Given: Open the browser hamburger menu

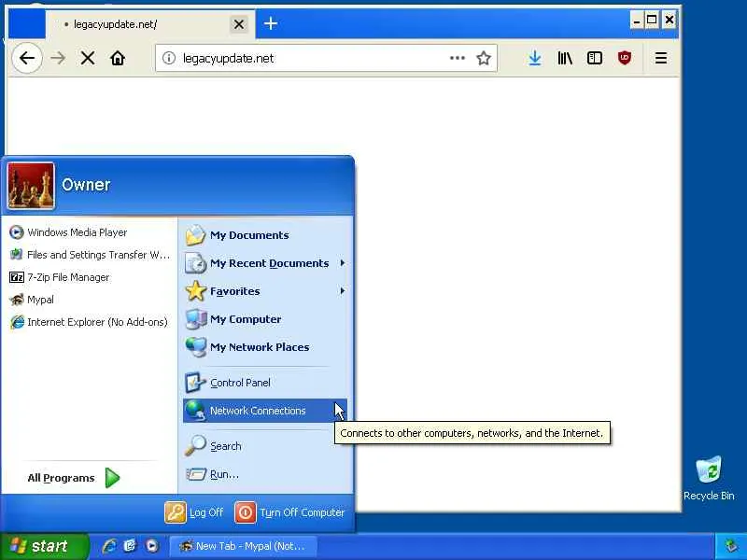Looking at the screenshot, I should (x=661, y=58).
